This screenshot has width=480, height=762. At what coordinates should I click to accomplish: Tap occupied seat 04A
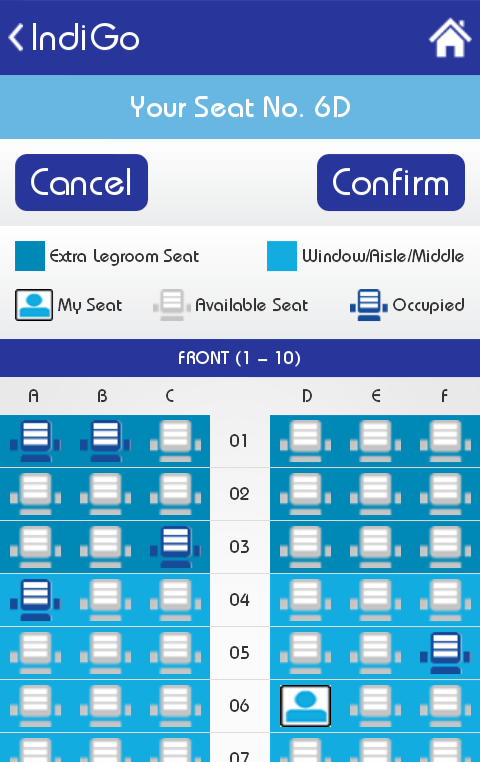(35, 600)
